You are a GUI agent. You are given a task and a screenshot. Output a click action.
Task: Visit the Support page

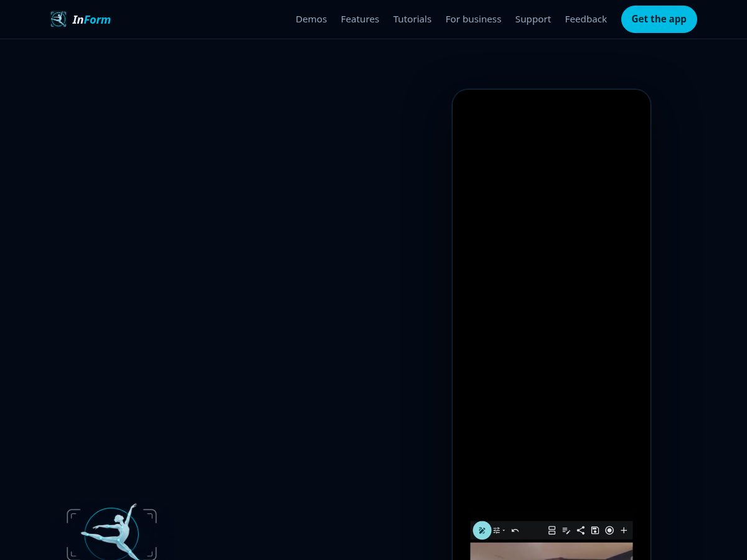click(x=533, y=19)
